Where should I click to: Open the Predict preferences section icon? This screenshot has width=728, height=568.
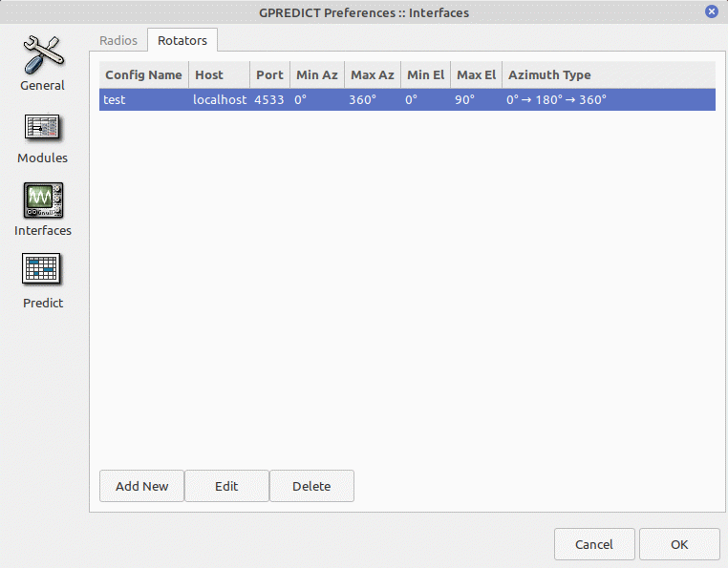coord(41,268)
